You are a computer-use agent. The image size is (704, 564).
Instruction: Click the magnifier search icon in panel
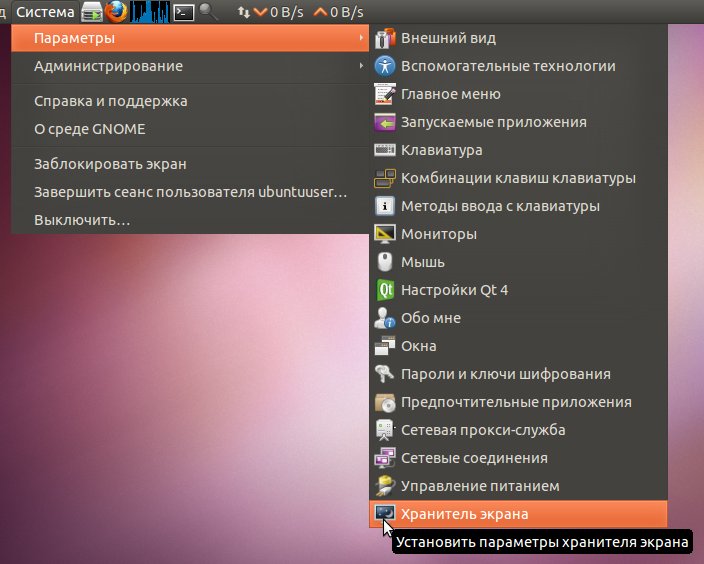(208, 12)
